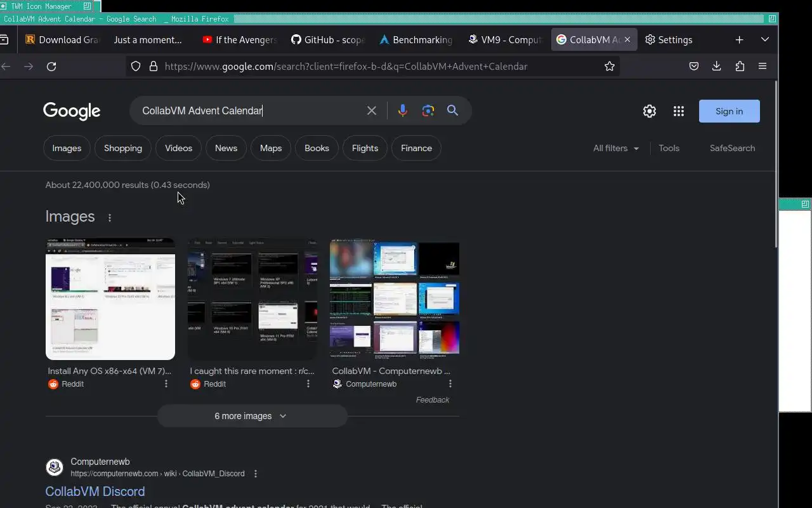Open the tracking protection shield icon
Screen dimensions: 812x508
(136, 66)
